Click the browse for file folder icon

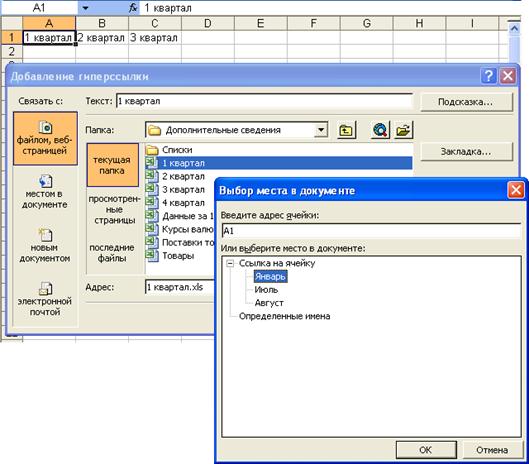click(403, 130)
